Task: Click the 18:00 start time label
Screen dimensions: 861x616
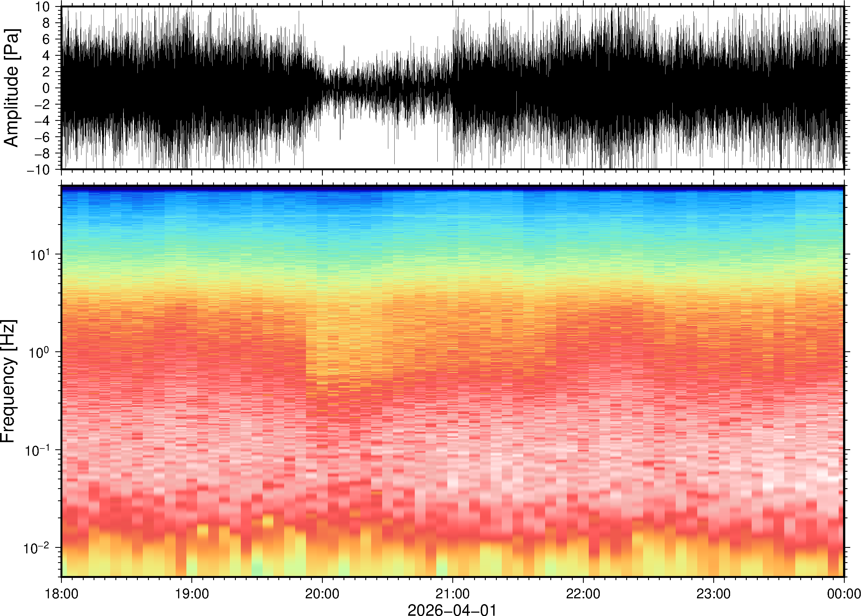Action: [62, 594]
